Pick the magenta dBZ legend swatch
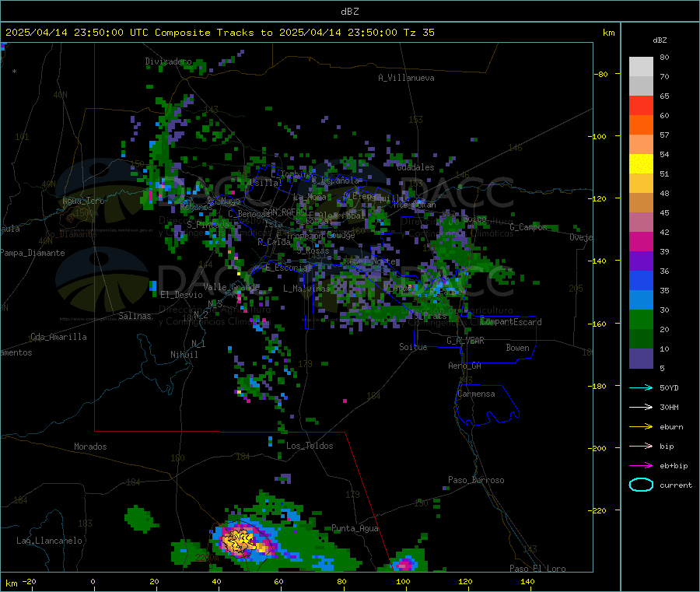 (641, 241)
